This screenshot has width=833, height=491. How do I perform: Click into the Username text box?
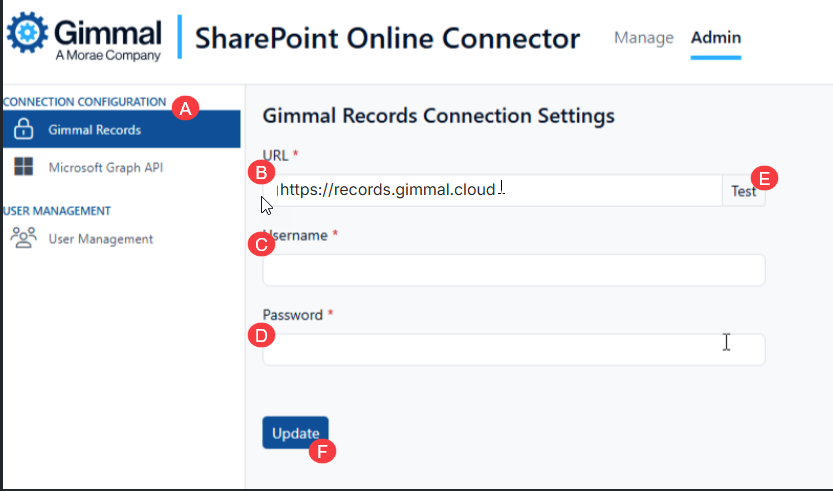coord(513,270)
